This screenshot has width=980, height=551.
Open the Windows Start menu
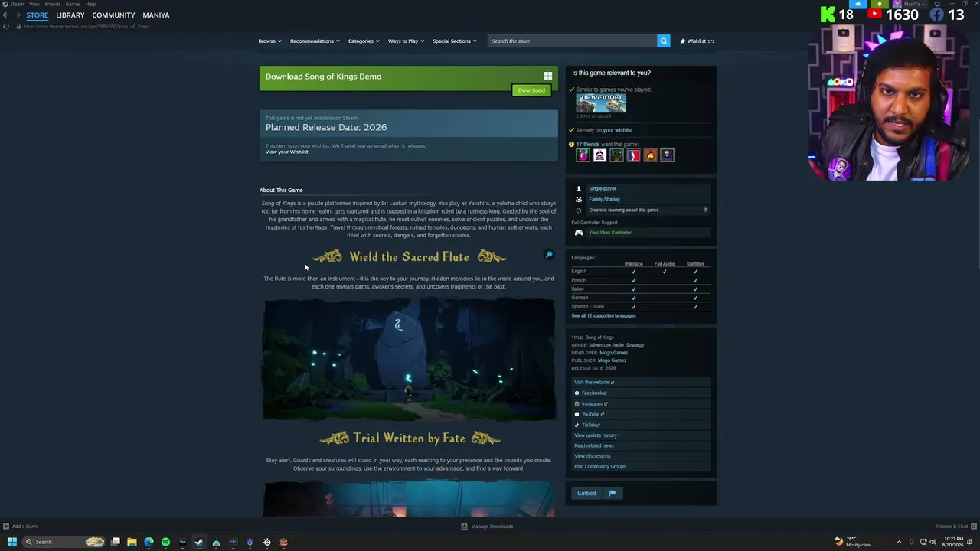12,542
